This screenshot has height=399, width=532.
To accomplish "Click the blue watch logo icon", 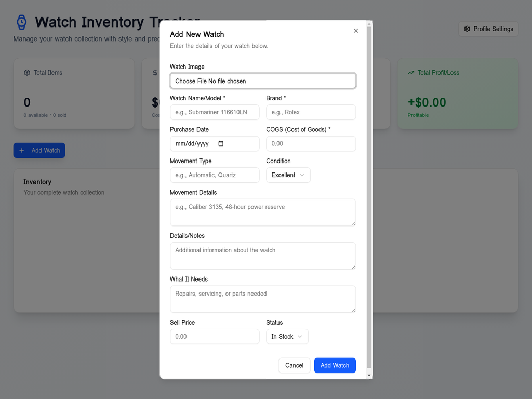I will tap(22, 22).
